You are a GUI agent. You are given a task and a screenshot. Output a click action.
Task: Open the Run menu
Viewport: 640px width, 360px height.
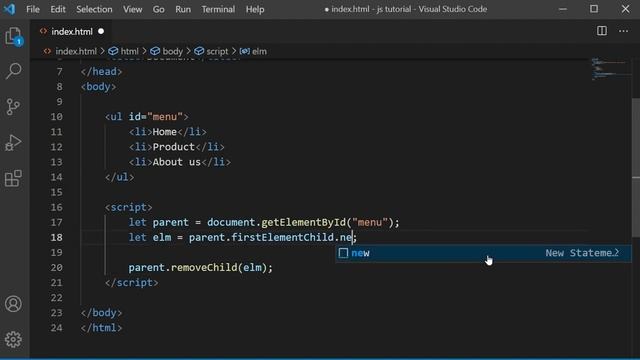click(183, 9)
